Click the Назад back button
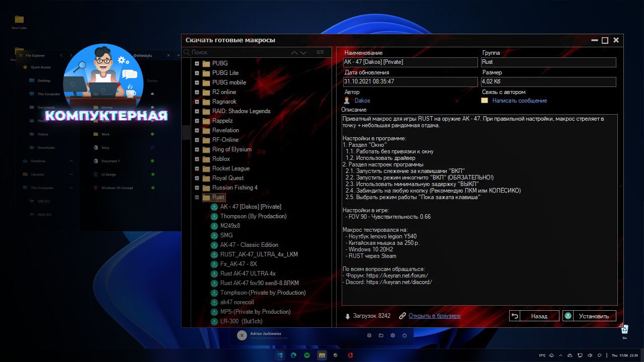644x362 pixels. tap(534, 316)
